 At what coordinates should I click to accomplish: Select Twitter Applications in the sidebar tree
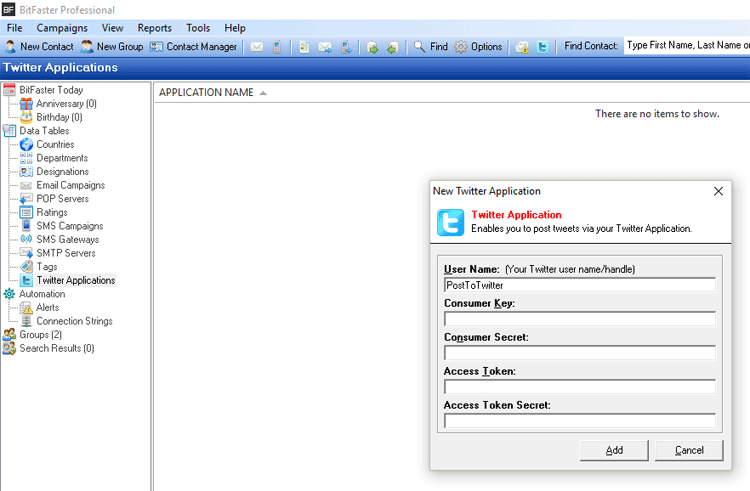point(76,280)
